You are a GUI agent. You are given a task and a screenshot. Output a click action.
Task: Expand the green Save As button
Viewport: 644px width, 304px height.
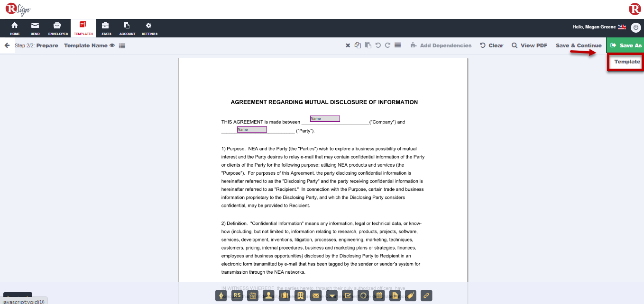point(625,45)
